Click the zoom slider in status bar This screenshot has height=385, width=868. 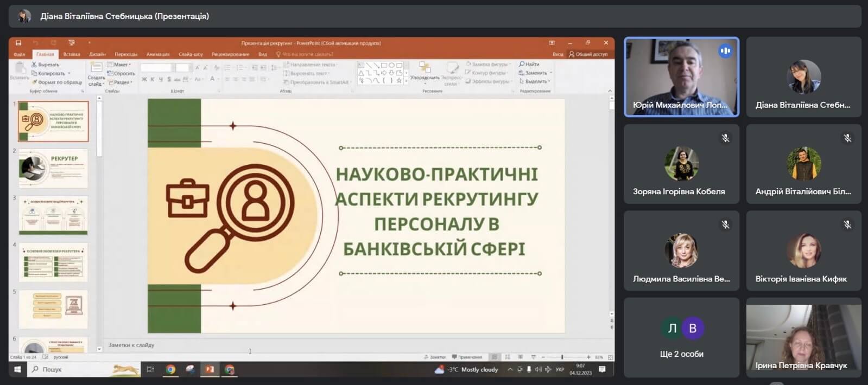[562, 357]
